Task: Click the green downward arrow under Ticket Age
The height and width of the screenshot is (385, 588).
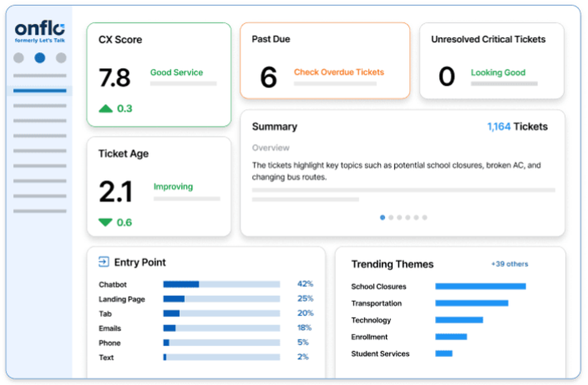Action: click(106, 223)
